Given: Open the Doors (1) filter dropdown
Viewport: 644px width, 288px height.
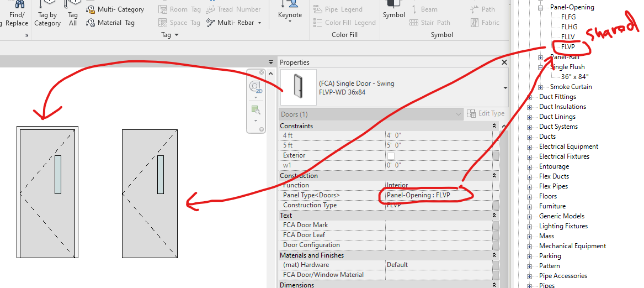Looking at the screenshot, I should click(371, 114).
